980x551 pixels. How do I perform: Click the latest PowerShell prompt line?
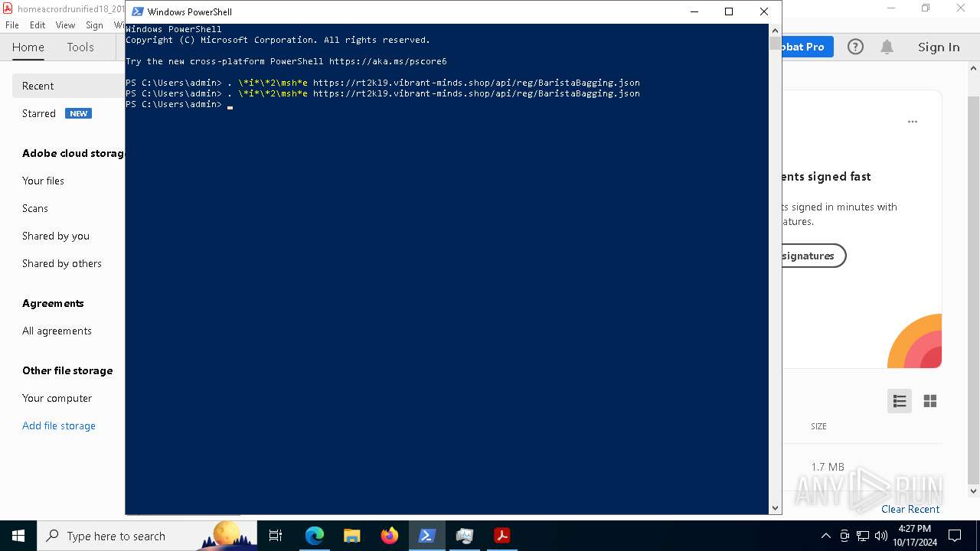coord(179,104)
